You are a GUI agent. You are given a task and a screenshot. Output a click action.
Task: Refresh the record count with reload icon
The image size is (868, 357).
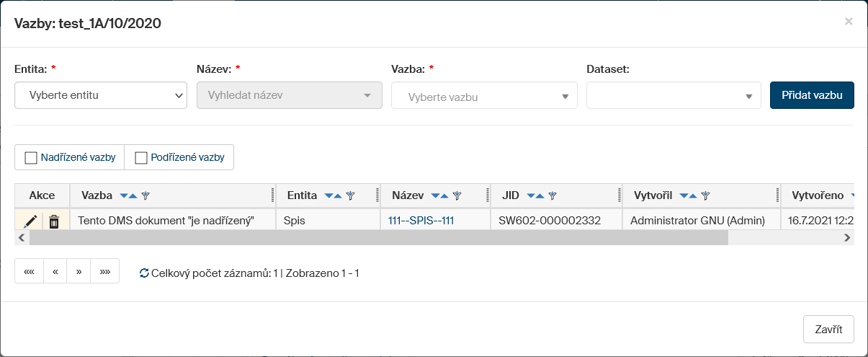click(144, 273)
